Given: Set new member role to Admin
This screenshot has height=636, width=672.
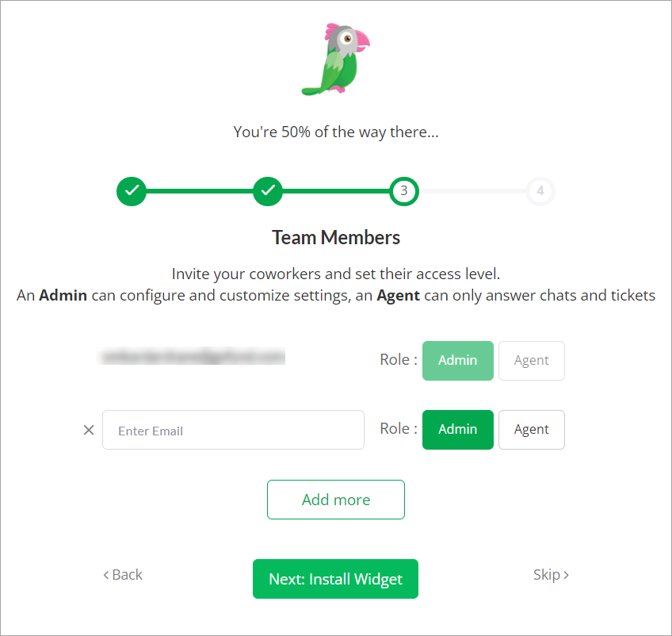Looking at the screenshot, I should [458, 430].
